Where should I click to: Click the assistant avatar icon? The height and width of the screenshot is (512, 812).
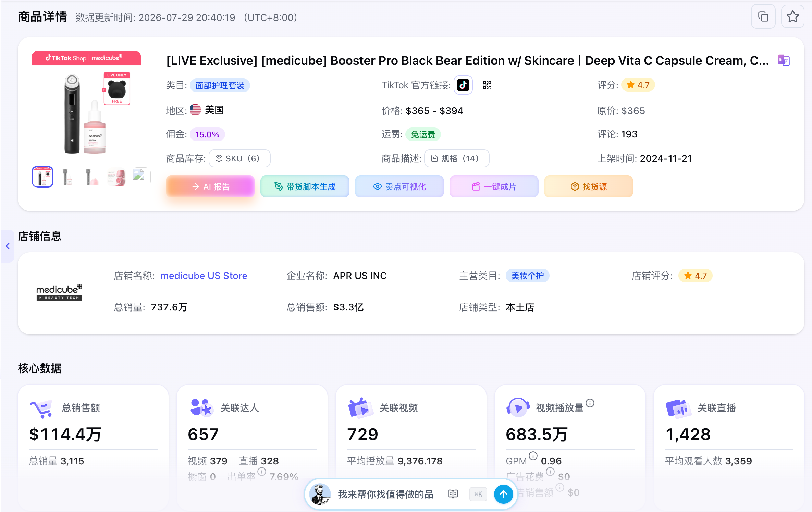point(320,494)
